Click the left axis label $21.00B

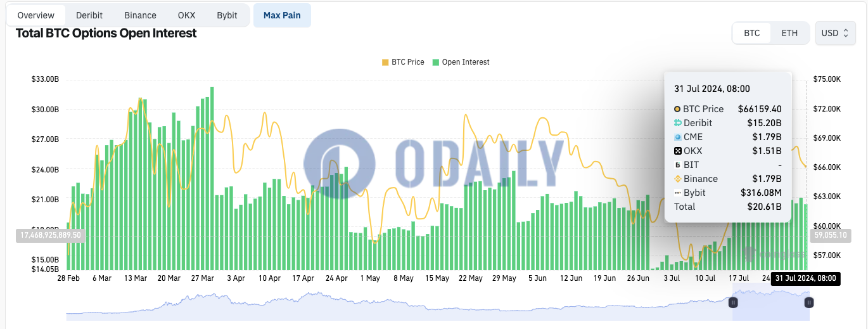tap(45, 199)
